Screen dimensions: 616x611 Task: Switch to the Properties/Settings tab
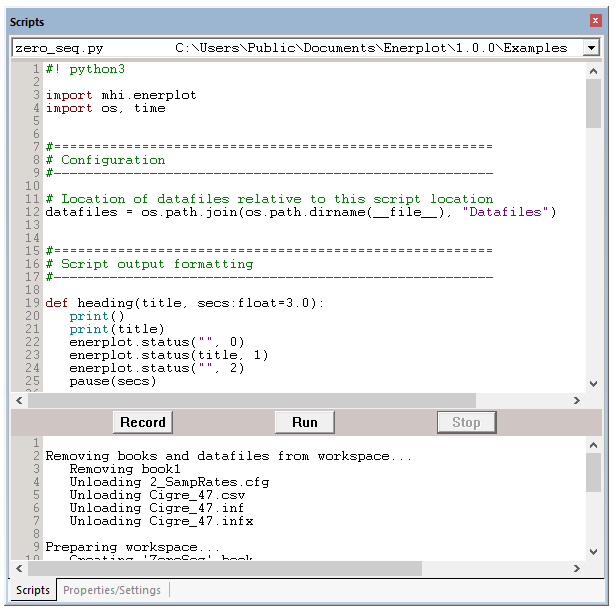coord(112,590)
